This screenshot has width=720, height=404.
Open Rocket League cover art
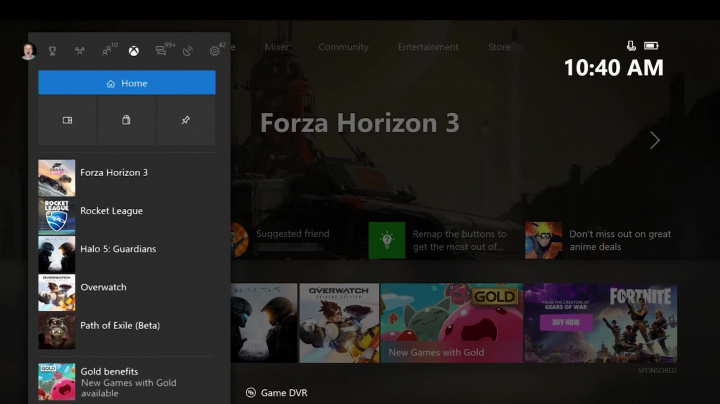56,216
